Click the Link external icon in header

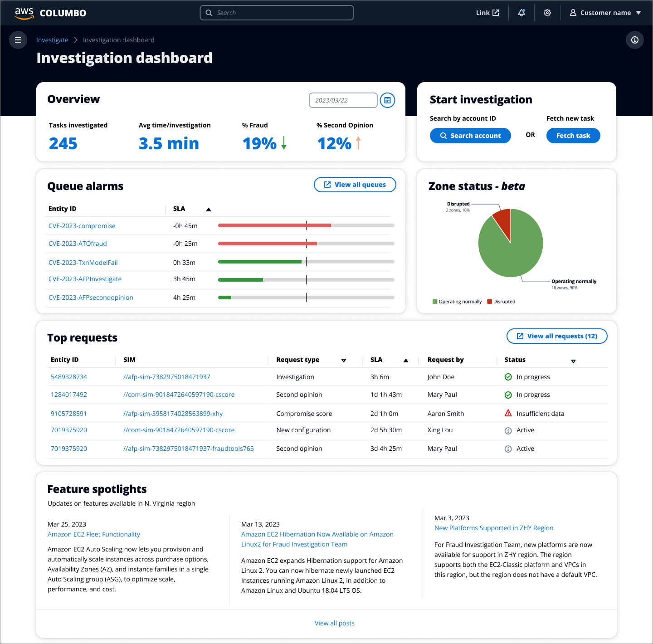click(x=496, y=13)
